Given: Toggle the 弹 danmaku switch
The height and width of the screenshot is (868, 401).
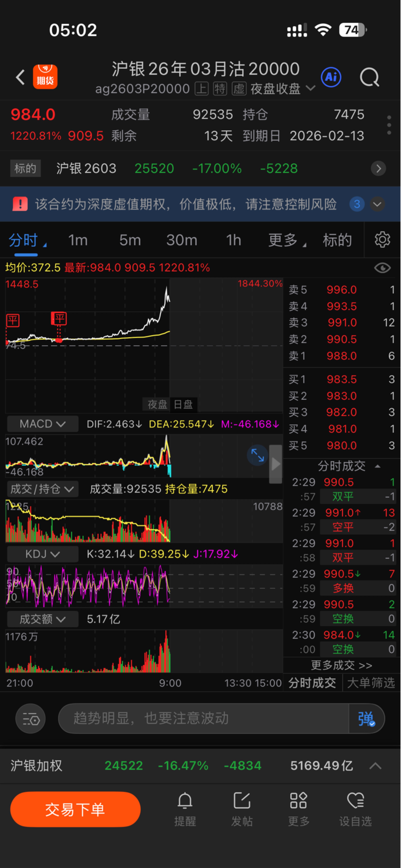Looking at the screenshot, I should pyautogui.click(x=366, y=719).
